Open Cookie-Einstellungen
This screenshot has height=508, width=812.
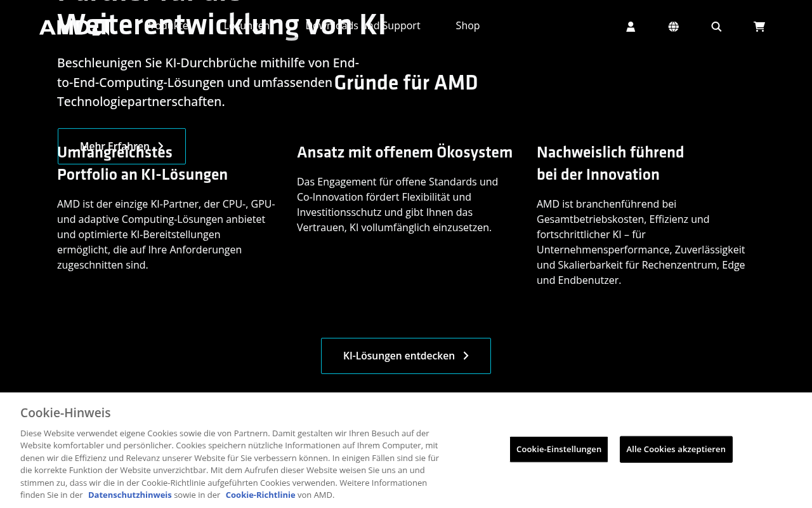pos(559,449)
